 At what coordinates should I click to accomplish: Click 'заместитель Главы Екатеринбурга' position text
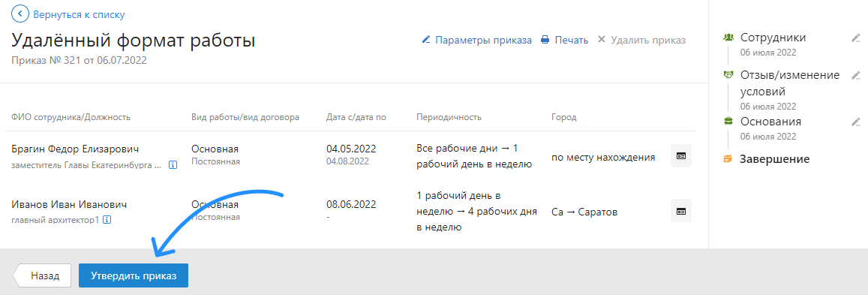pyautogui.click(x=87, y=164)
